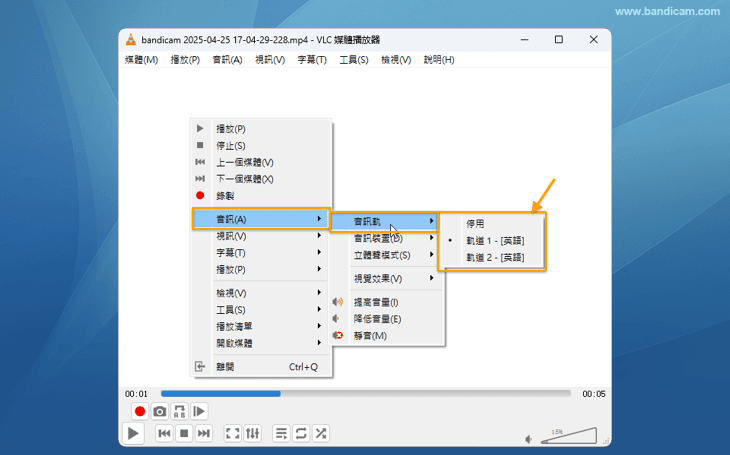Seek on the playback progress bar

365,394
